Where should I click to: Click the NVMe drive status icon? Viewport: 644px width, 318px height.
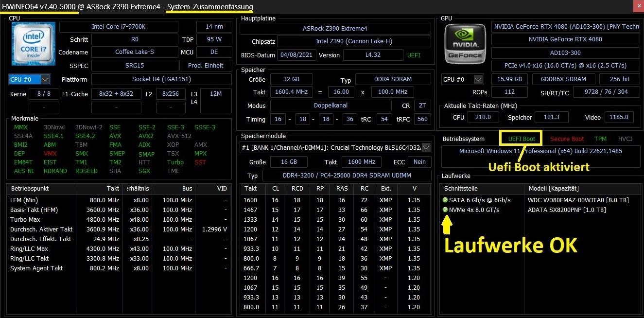tap(445, 210)
